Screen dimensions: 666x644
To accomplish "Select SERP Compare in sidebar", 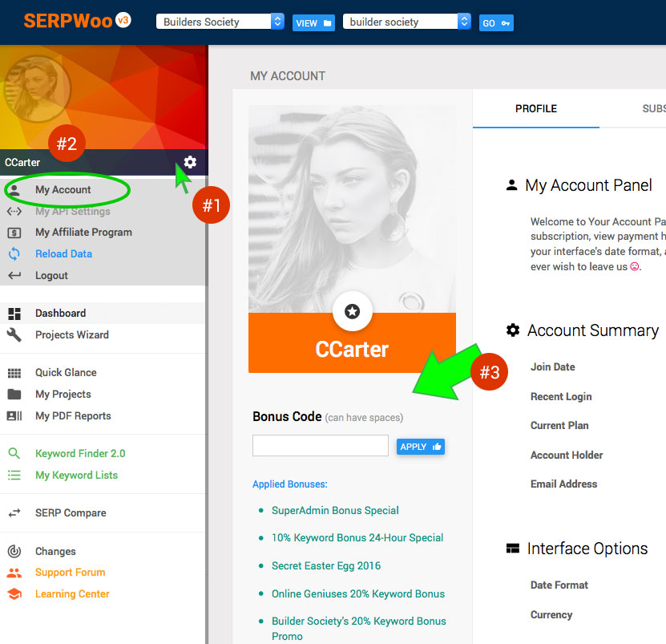I will [71, 513].
